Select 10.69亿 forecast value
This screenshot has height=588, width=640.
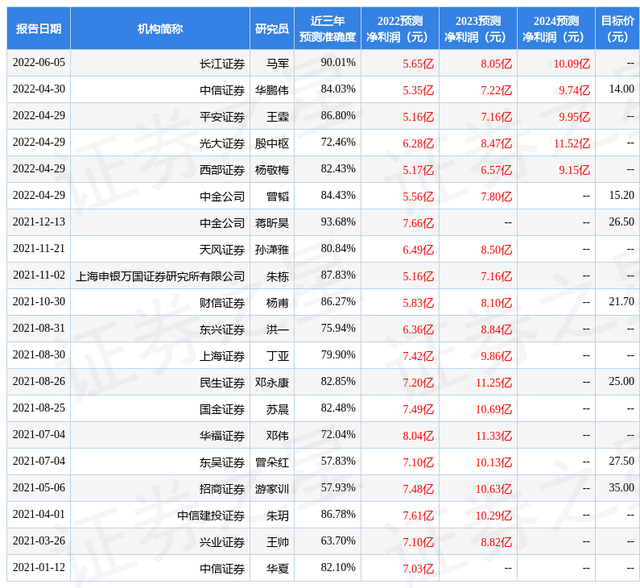493,409
